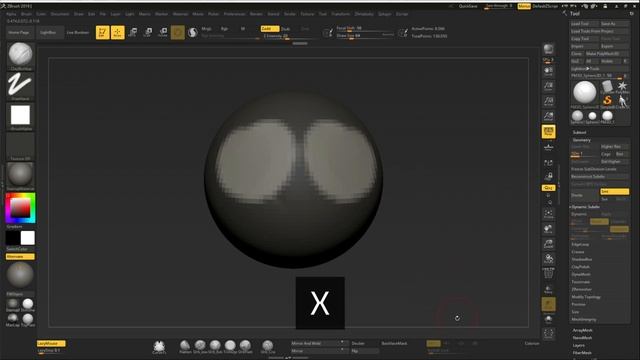Toggle Perspective view button

pyautogui.click(x=549, y=131)
